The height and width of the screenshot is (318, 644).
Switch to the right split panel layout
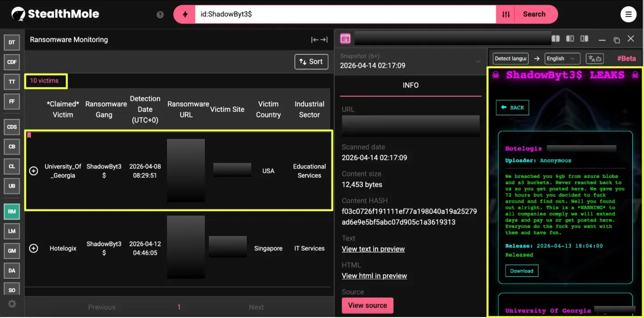[584, 39]
